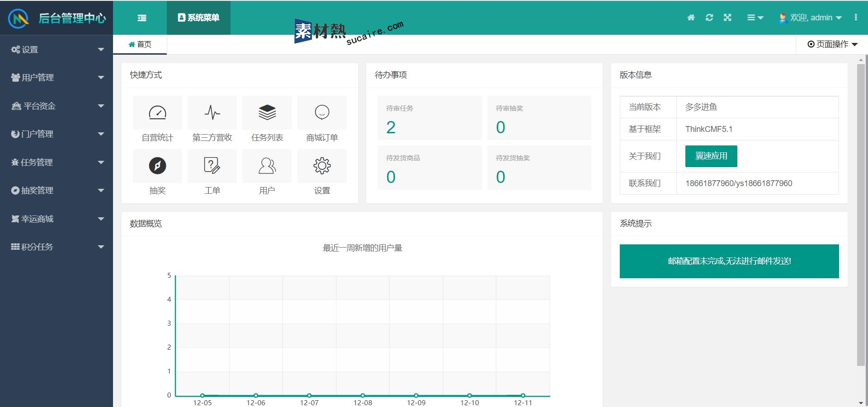
Task: Expand the 用户管理 sidebar menu
Action: (57, 78)
